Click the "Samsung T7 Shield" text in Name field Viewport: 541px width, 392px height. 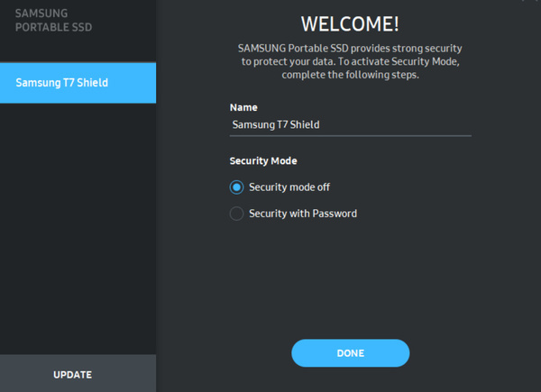click(276, 124)
